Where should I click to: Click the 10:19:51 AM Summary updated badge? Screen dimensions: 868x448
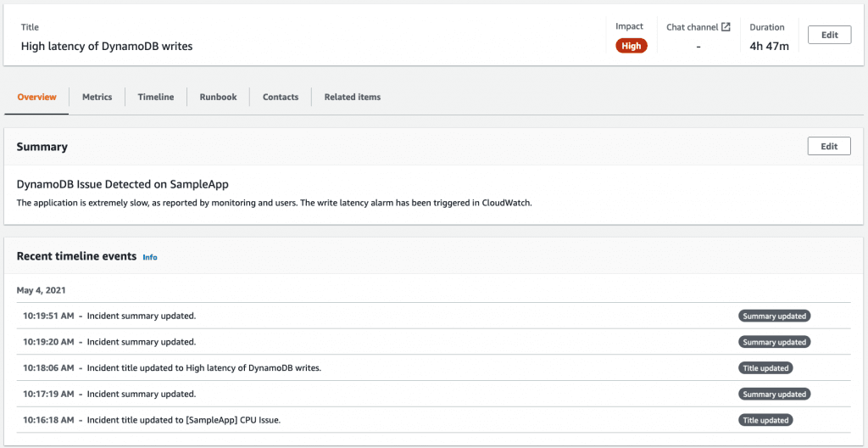(775, 316)
